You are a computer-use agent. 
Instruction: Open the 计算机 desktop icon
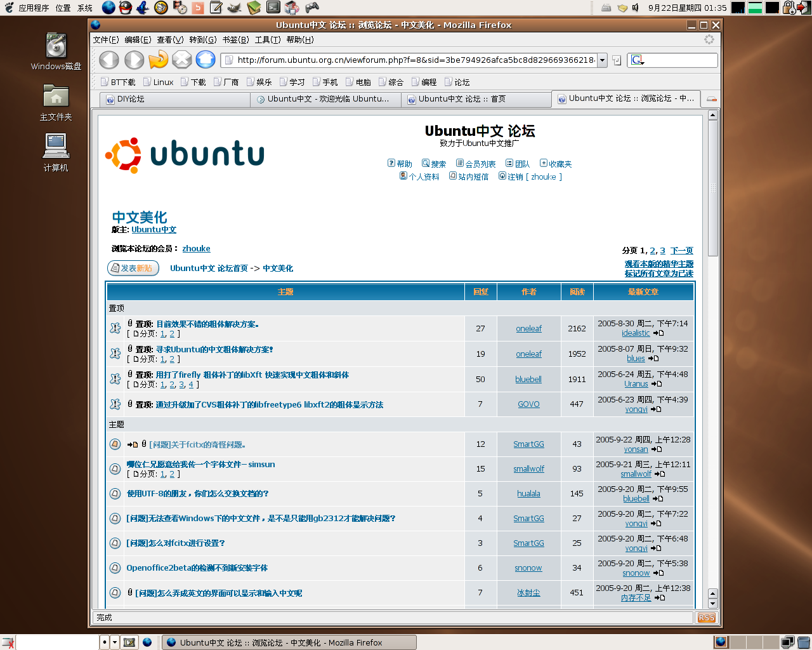[x=56, y=153]
